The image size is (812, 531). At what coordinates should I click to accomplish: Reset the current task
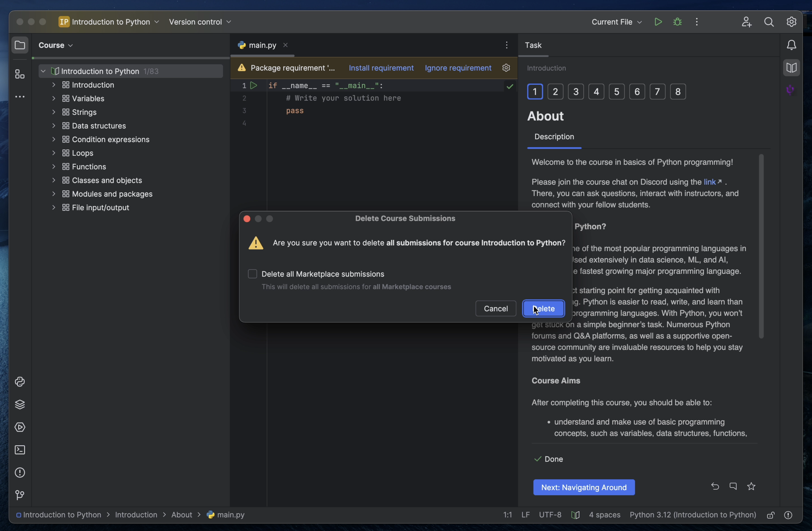tap(715, 487)
